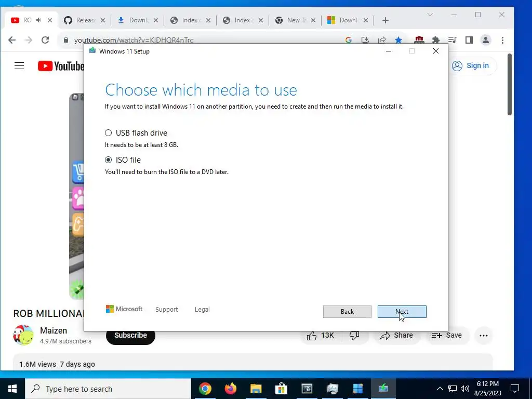Switch to the Microsoft Download tab
The image size is (532, 399).
click(344, 20)
